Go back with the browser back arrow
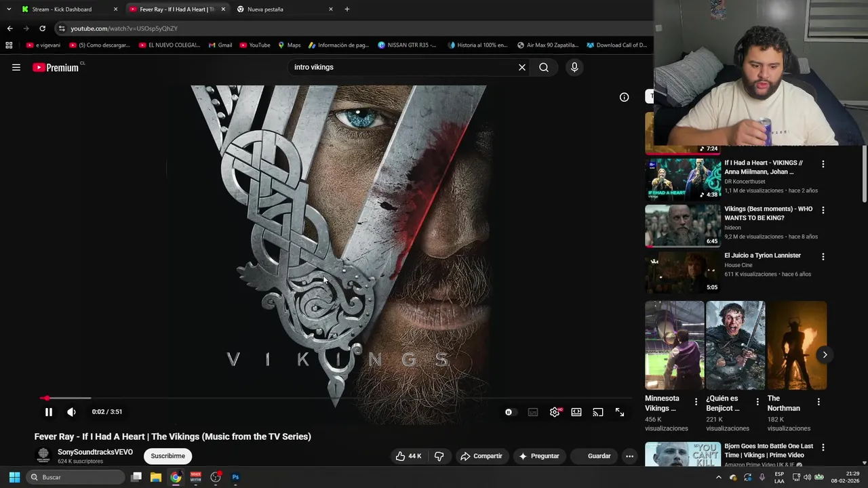868x488 pixels. click(9, 28)
